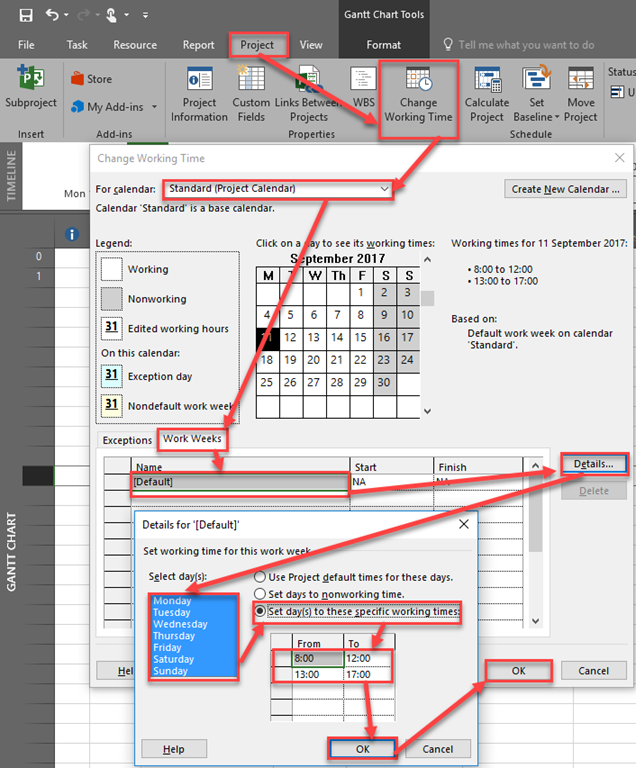Click the Subproject icon in ribbon
Viewport: 636px width, 768px height.
pos(30,82)
